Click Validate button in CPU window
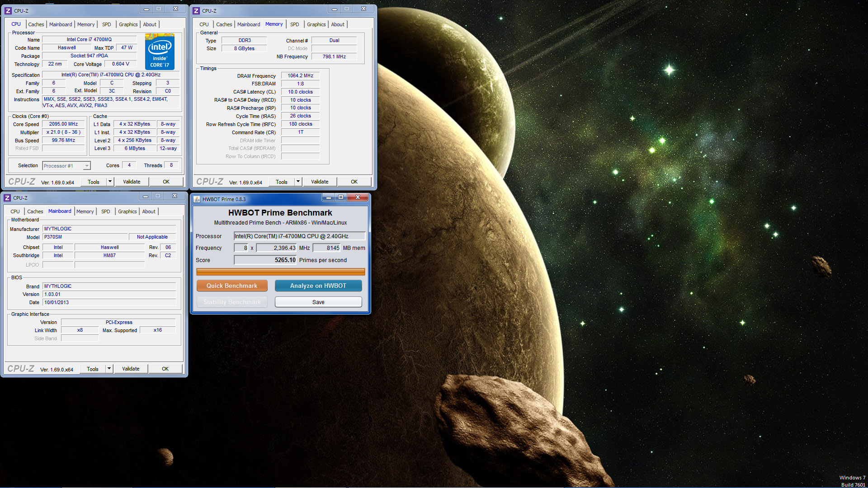868x488 pixels. click(x=132, y=182)
